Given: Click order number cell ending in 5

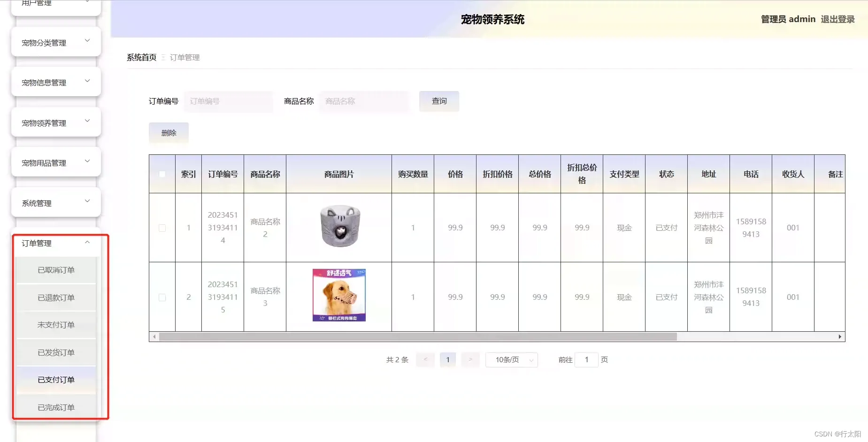Looking at the screenshot, I should tap(223, 297).
